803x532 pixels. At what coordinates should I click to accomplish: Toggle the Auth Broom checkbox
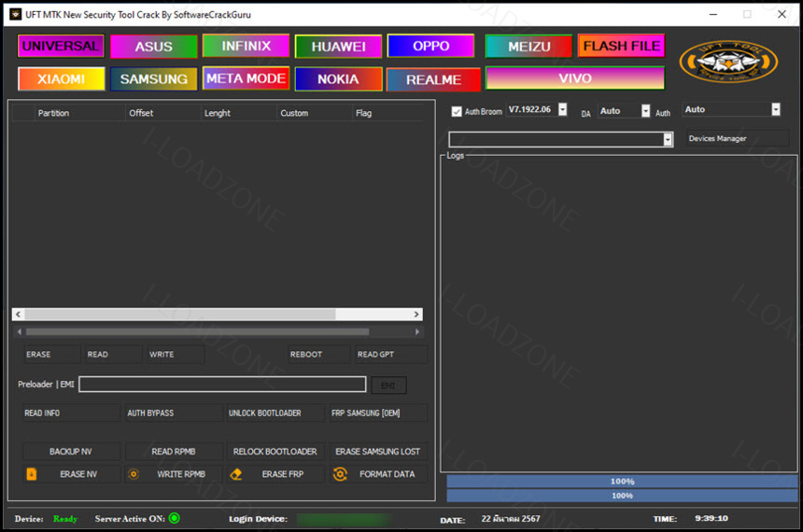click(x=457, y=111)
